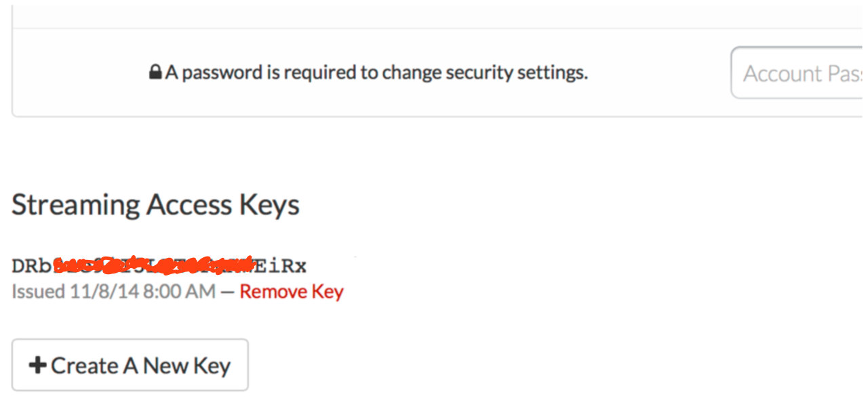
Task: Click the 'DRb' start of access key
Action: (32, 266)
